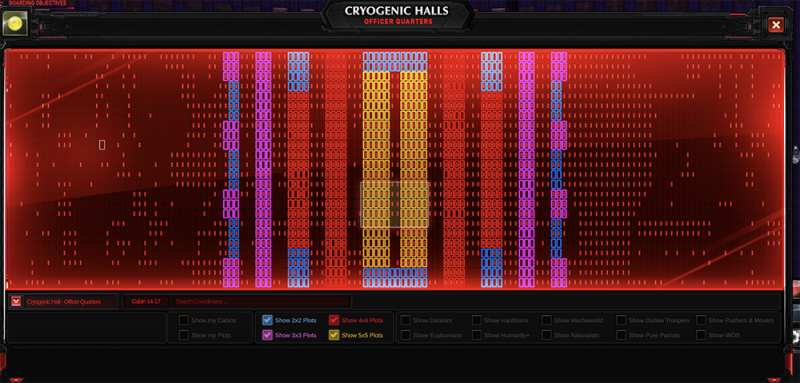Close the Cryogenic Halls window

776,24
